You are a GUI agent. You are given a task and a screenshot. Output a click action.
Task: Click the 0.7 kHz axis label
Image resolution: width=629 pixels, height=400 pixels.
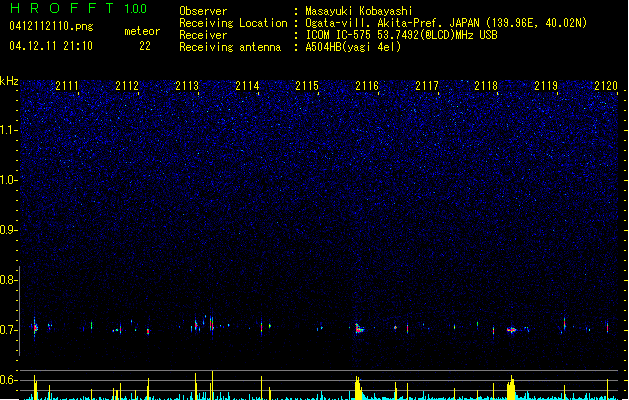[8, 330]
